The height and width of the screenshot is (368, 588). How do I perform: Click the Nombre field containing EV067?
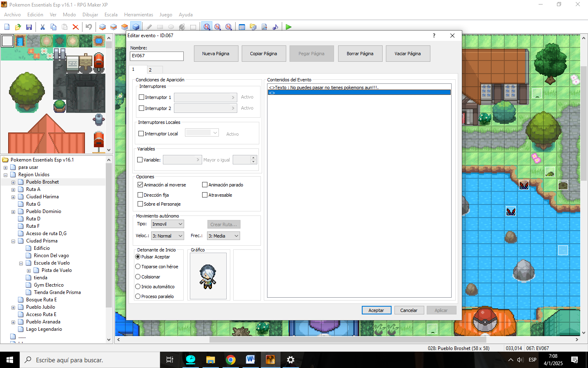[x=156, y=56]
